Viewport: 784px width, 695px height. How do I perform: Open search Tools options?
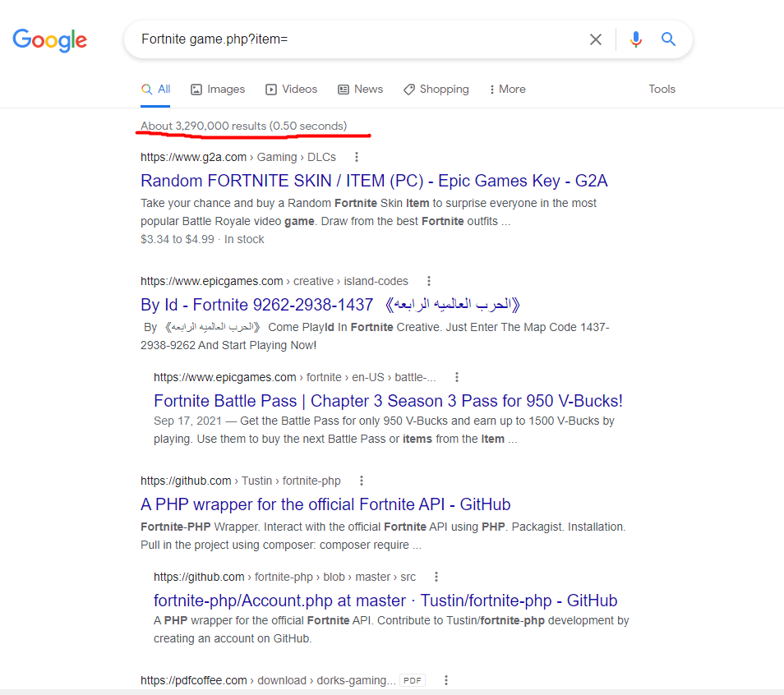(x=662, y=89)
